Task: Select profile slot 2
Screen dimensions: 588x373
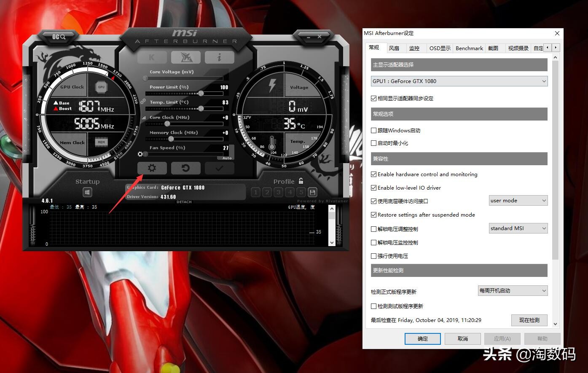Action: (x=267, y=192)
